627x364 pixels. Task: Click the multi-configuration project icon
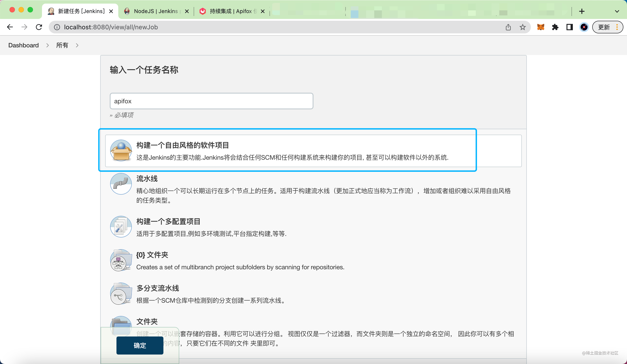[121, 226]
